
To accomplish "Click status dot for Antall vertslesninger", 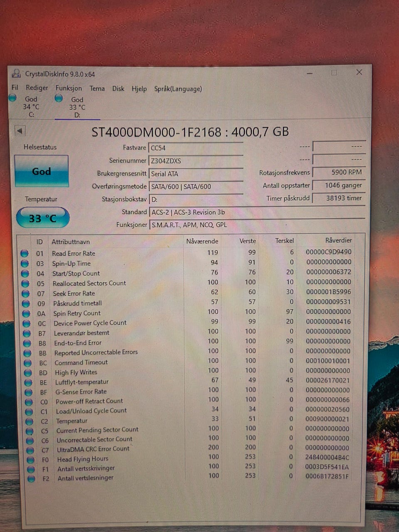I will click(31, 479).
